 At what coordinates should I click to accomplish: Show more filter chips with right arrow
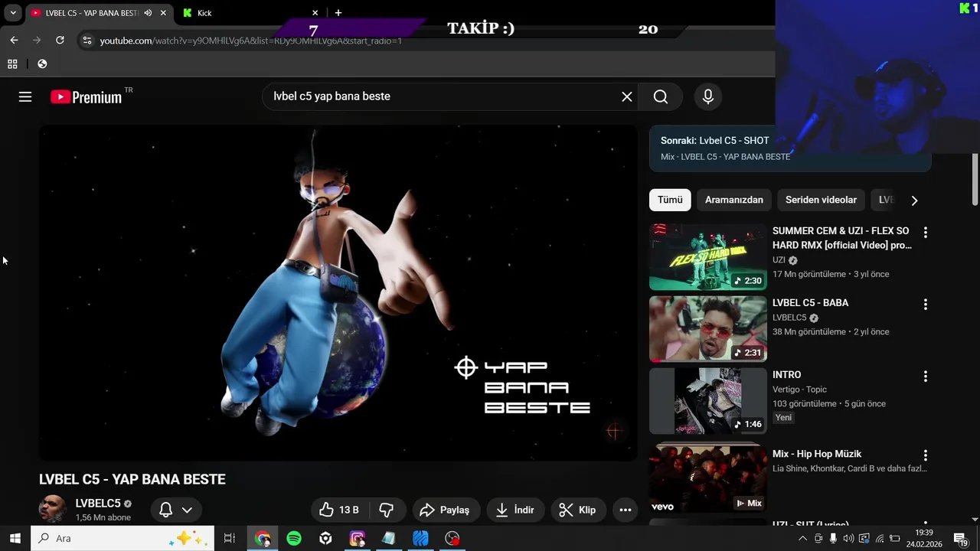tap(914, 201)
